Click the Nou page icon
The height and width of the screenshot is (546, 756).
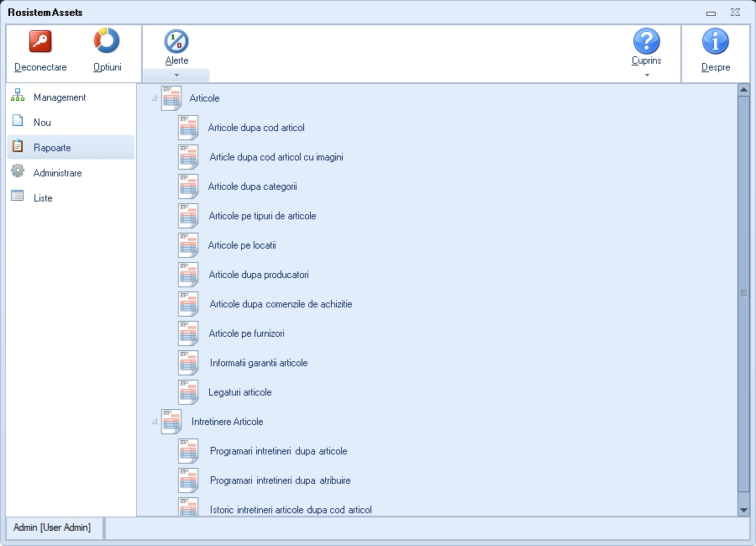[x=18, y=122]
